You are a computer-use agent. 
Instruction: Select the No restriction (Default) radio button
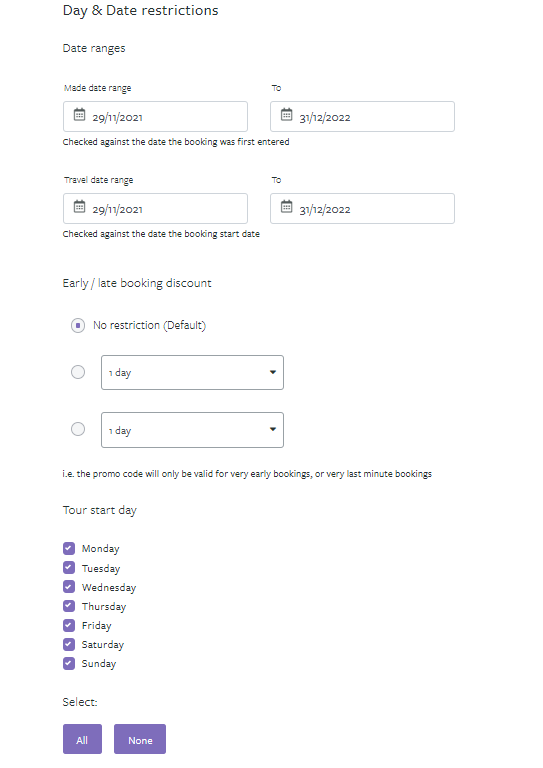(78, 325)
